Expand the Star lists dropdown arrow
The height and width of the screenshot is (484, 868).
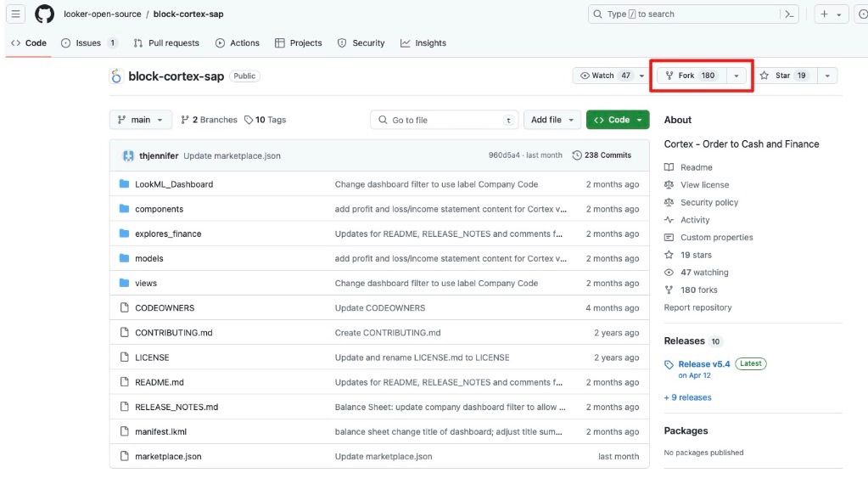pos(827,76)
